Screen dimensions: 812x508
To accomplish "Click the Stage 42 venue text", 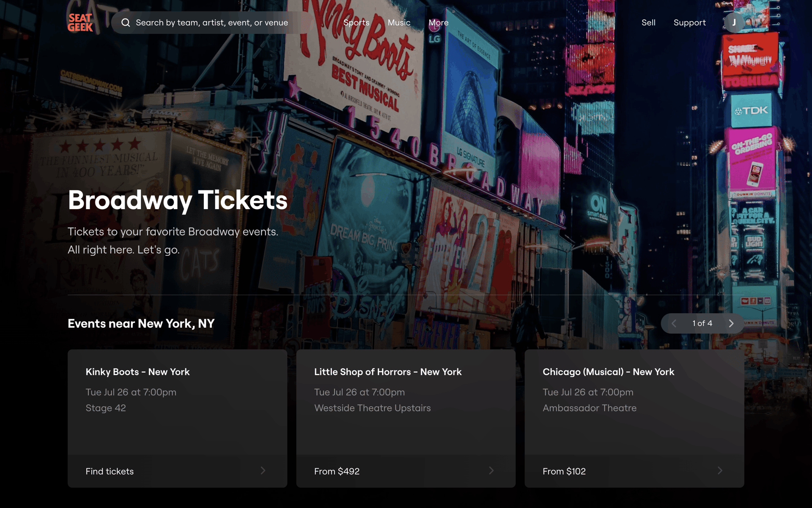I will pos(106,408).
